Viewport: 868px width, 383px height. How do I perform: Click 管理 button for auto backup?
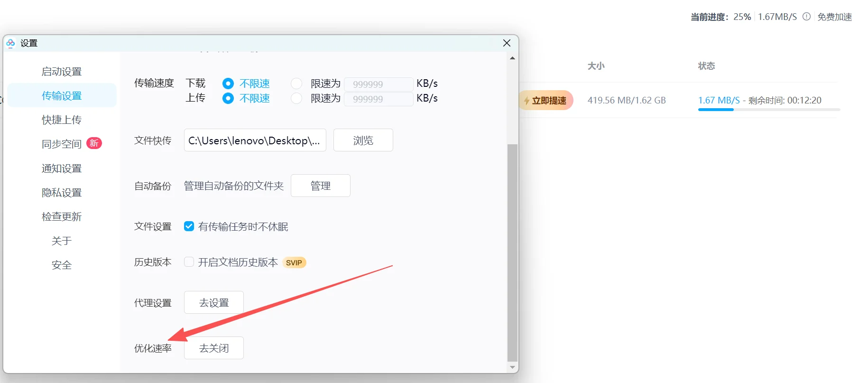(321, 186)
